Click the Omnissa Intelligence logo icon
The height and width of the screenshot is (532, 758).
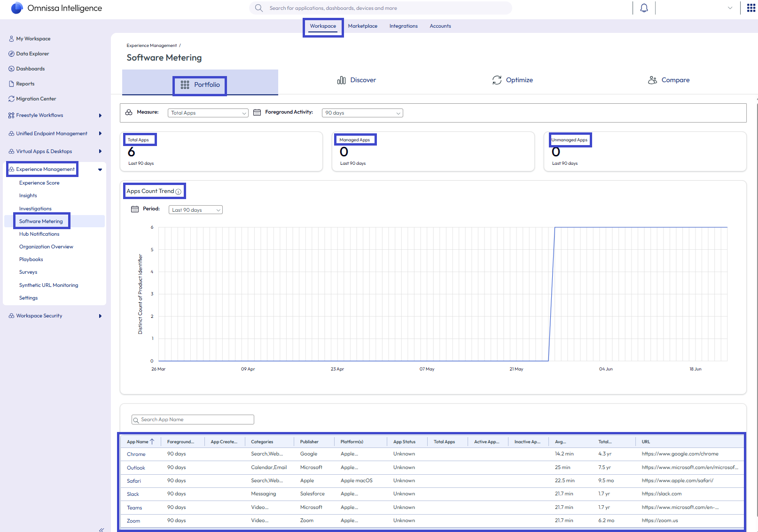click(x=16, y=8)
